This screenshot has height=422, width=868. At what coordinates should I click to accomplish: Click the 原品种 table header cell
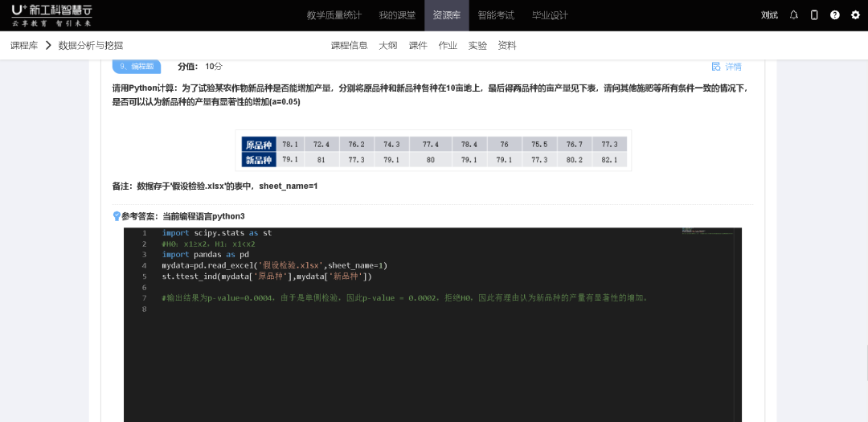coord(259,145)
